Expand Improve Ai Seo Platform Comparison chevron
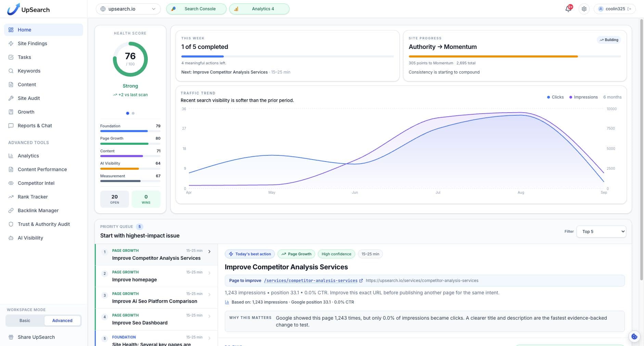 point(209,295)
